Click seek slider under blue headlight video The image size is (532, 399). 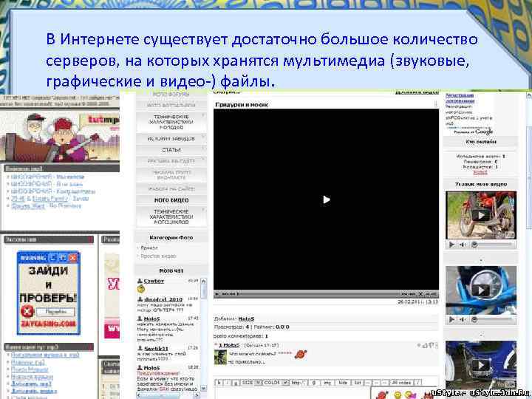click(492, 319)
